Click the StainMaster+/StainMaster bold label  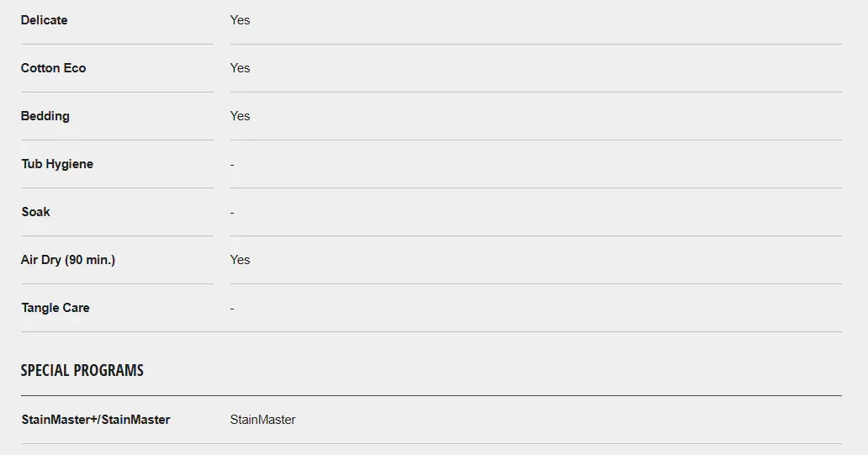tap(96, 420)
